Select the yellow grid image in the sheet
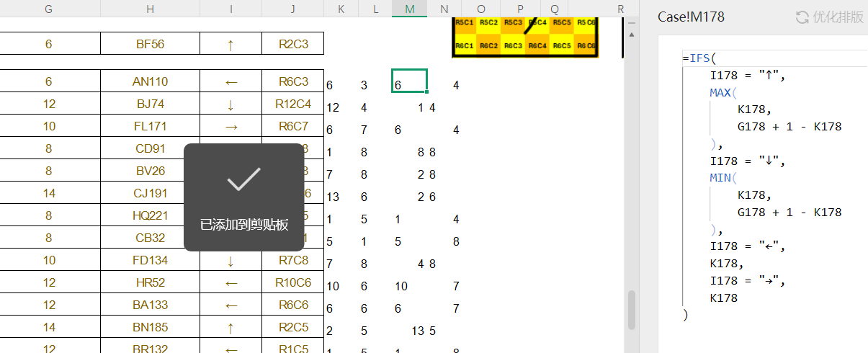The height and width of the screenshot is (353, 868). pyautogui.click(x=527, y=38)
